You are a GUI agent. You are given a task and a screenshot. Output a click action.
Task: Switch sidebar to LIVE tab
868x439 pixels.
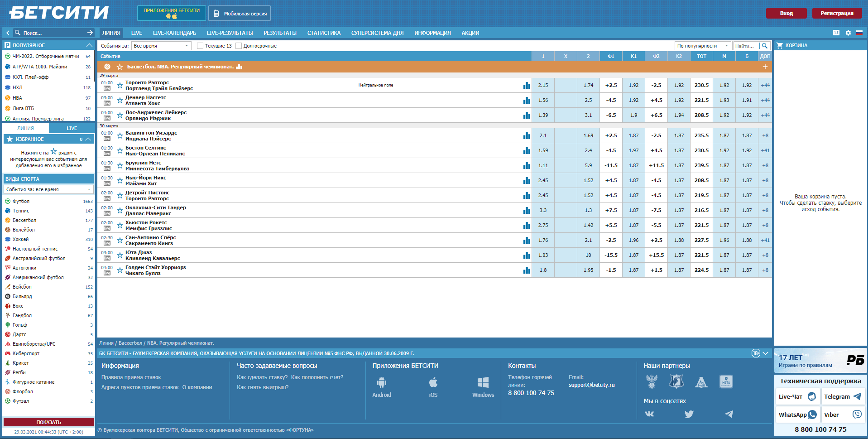click(x=72, y=128)
